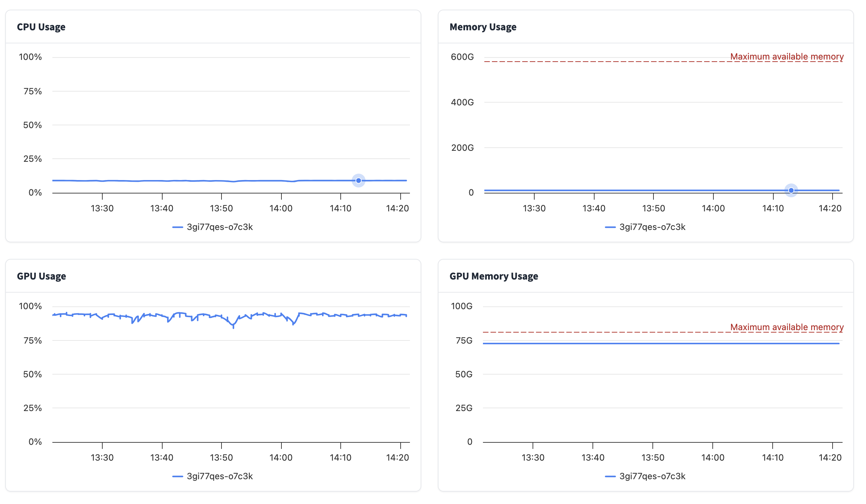The width and height of the screenshot is (866, 504).
Task: Click 14:00 tick label on GPU Usage chart
Action: [x=281, y=458]
